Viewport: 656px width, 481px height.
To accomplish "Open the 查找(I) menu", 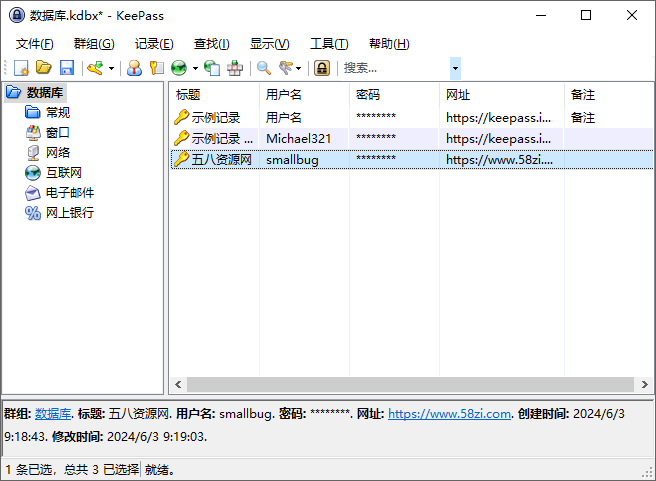I will click(211, 44).
